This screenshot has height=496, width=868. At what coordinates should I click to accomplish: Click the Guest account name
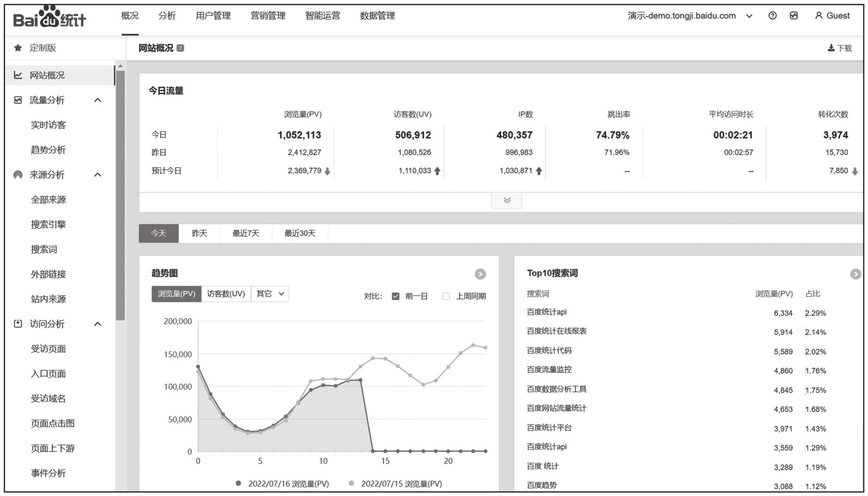pos(838,16)
